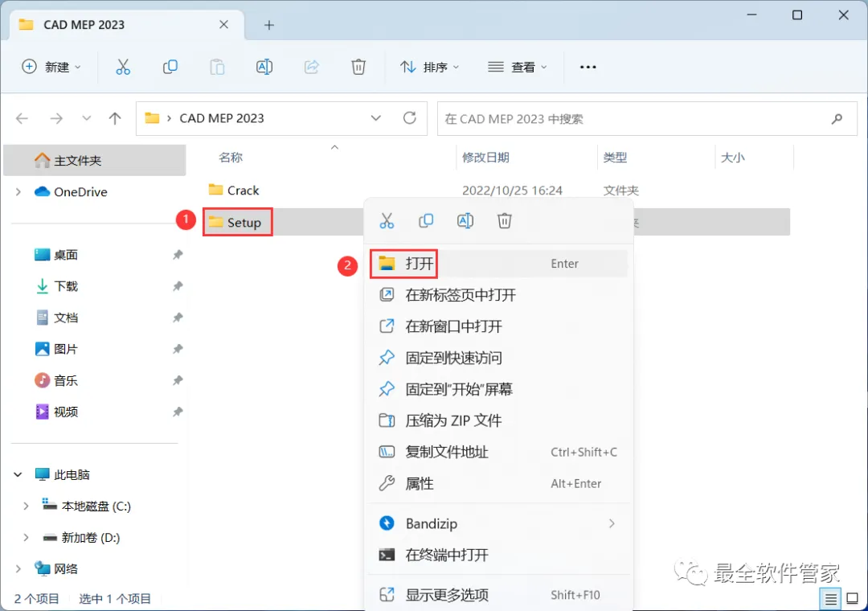Select 打开 in the context menu

point(498,264)
